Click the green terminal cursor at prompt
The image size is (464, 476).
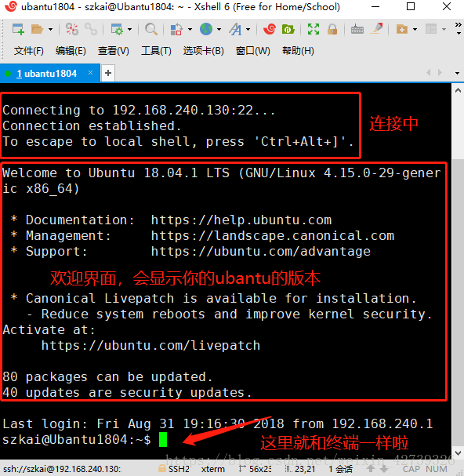coord(163,440)
